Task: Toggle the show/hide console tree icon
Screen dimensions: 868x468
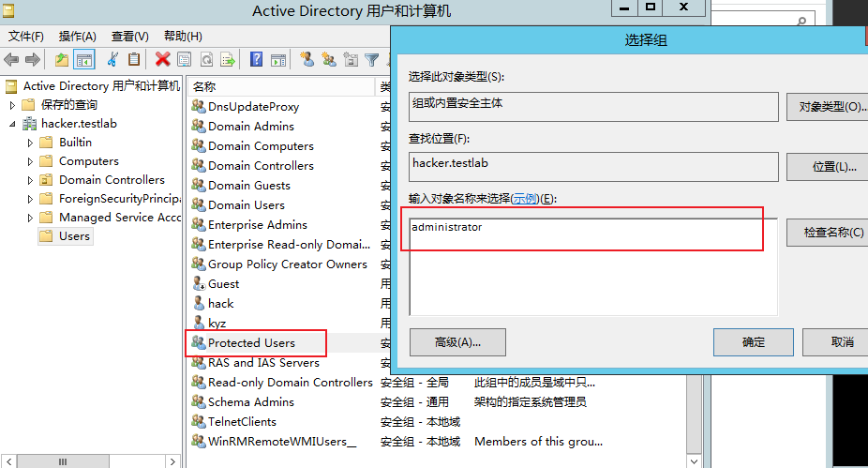Action: pos(84,59)
